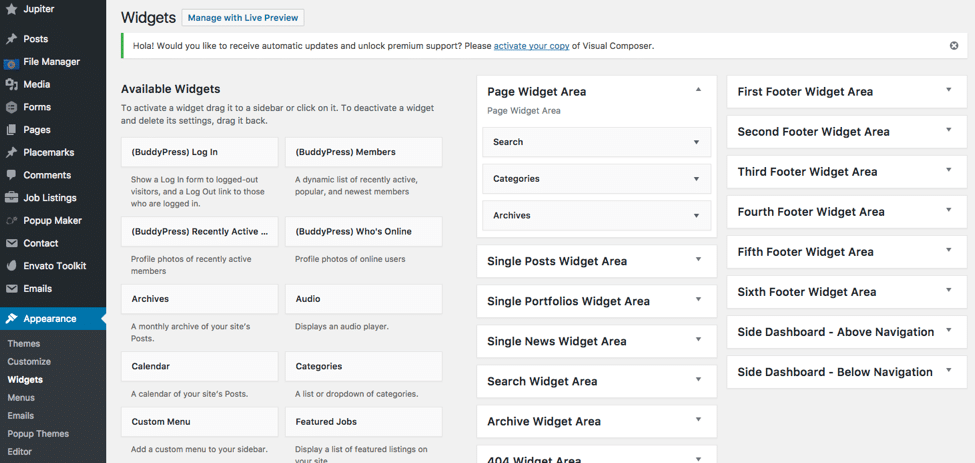Click the Comments bubble icon in sidebar

tap(12, 175)
